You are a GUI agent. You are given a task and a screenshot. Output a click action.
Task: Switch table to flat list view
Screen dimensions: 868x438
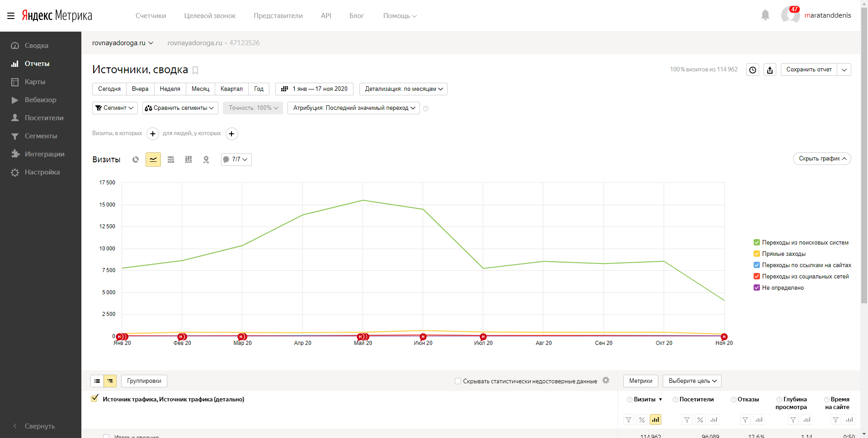coord(97,381)
